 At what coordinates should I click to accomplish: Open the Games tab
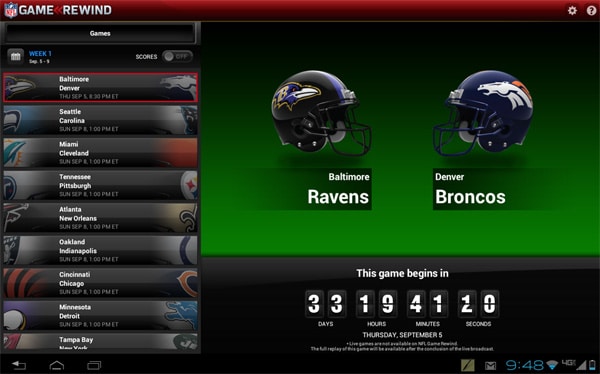(100, 33)
